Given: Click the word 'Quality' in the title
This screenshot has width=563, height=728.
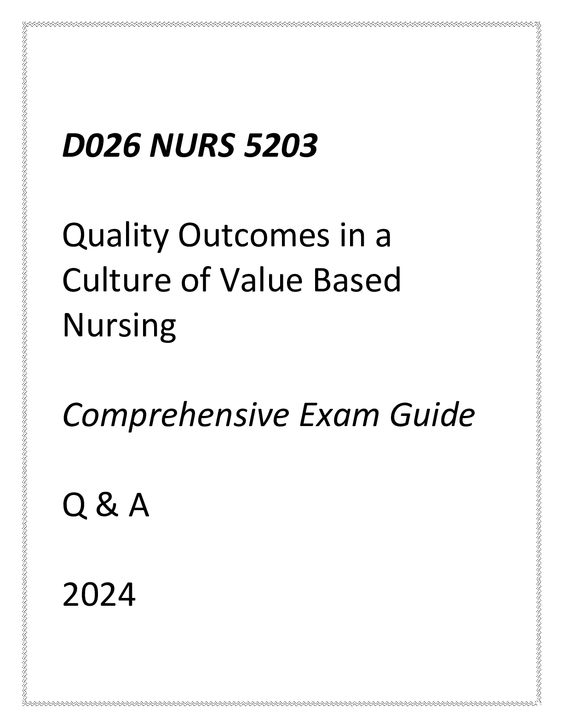Looking at the screenshot, I should [x=114, y=237].
